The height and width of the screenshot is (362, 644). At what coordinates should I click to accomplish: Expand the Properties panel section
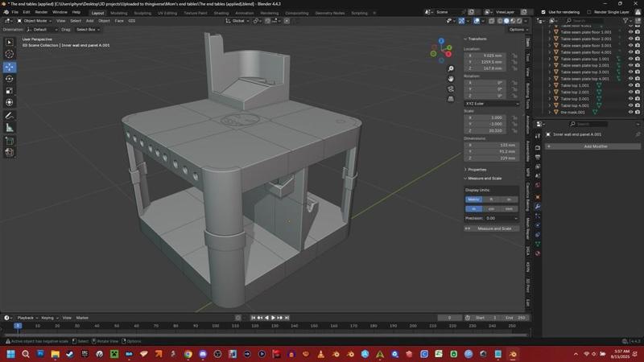[478, 170]
